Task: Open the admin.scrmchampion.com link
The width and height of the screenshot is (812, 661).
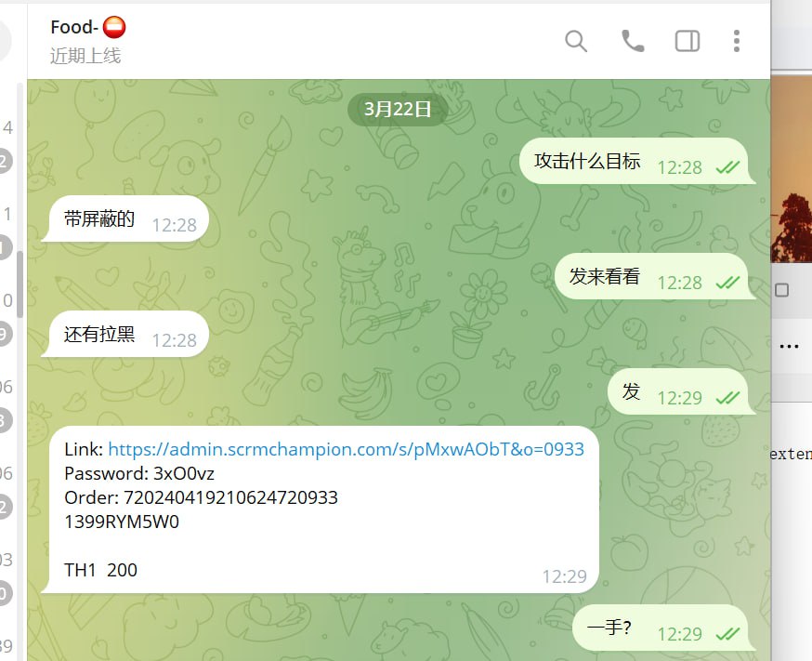Action: 346,449
